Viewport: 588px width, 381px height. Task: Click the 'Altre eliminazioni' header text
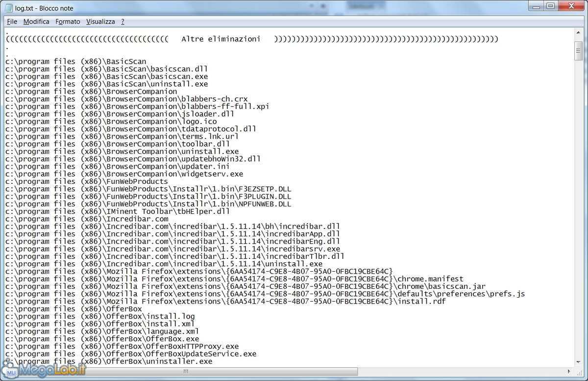(x=221, y=39)
